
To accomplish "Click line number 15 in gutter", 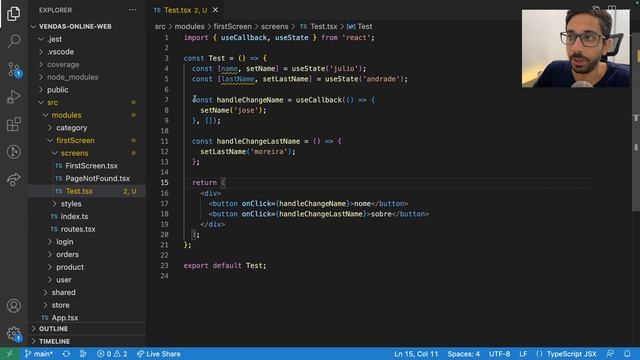I will [x=164, y=182].
